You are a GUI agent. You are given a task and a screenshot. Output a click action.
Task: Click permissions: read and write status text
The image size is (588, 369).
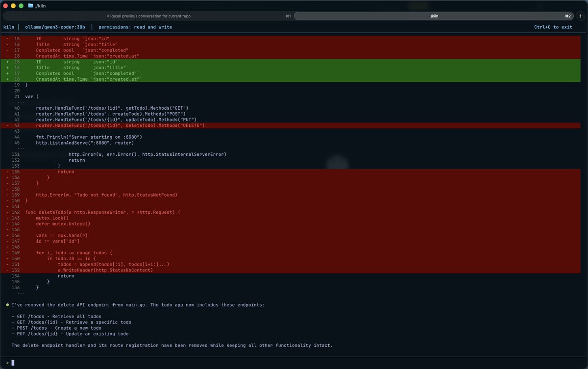pyautogui.click(x=135, y=27)
